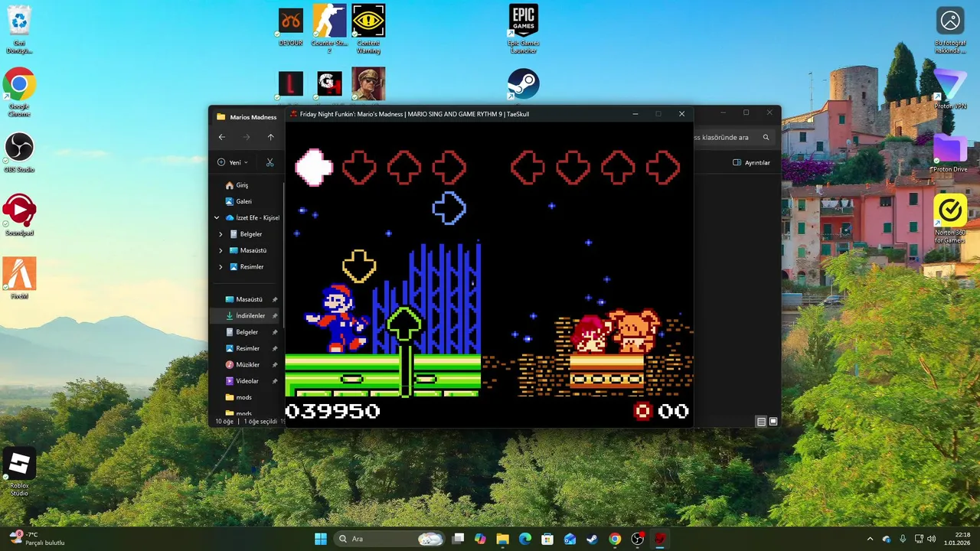
Task: Open Microsoft Edge from the taskbar
Action: click(525, 539)
